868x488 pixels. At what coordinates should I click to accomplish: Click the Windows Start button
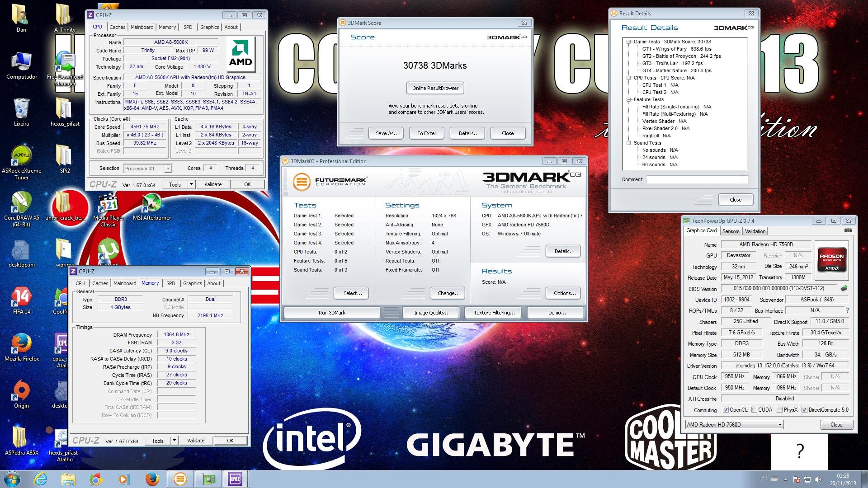[12, 479]
